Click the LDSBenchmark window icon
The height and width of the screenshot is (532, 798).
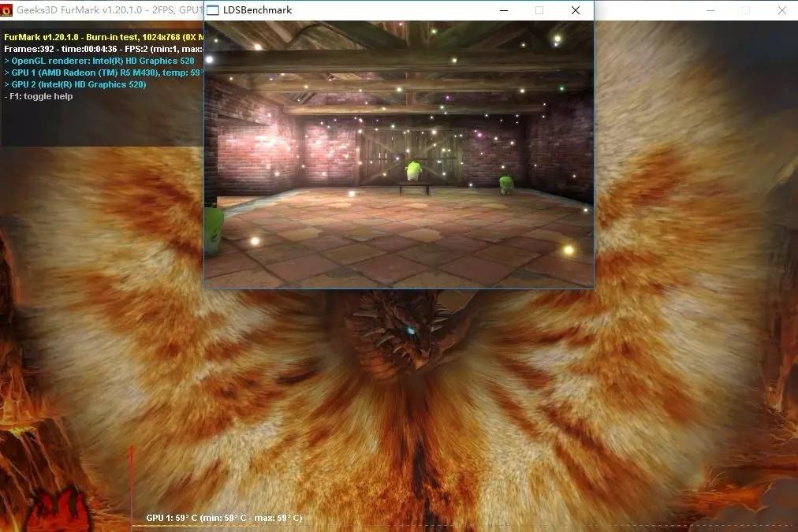tap(214, 10)
